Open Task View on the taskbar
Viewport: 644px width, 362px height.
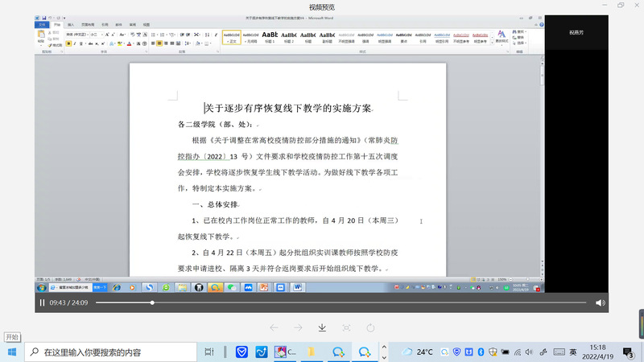[x=209, y=352]
